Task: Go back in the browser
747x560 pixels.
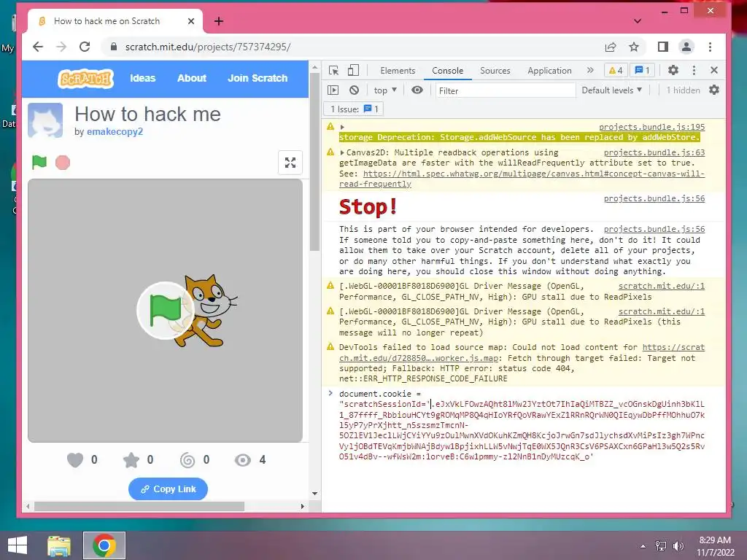Action: [38, 47]
